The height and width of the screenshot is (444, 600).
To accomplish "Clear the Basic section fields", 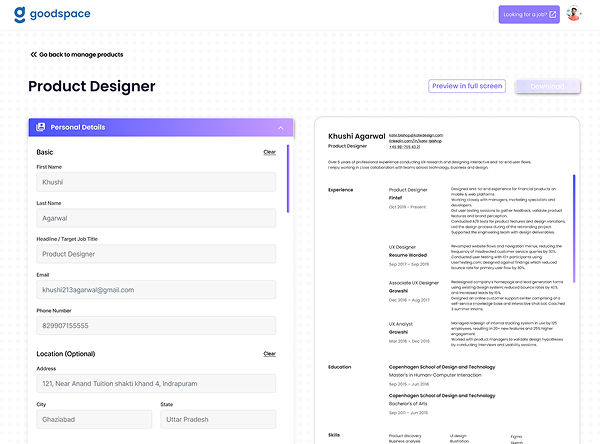I will (269, 152).
